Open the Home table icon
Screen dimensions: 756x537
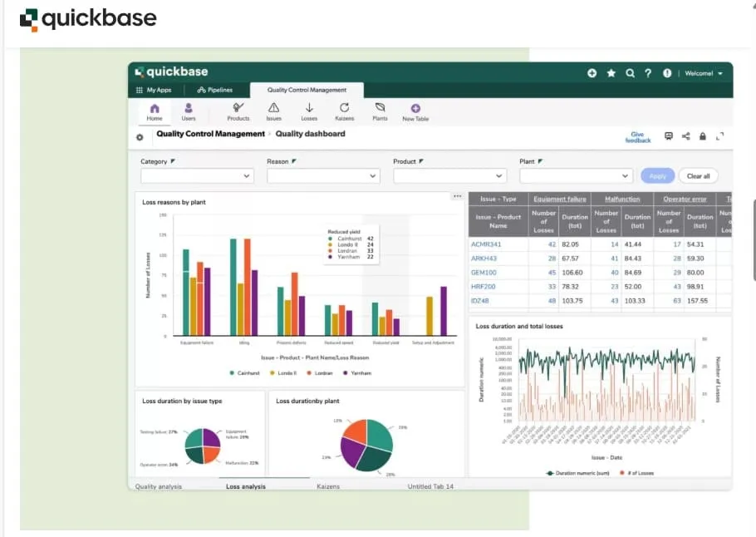point(155,112)
